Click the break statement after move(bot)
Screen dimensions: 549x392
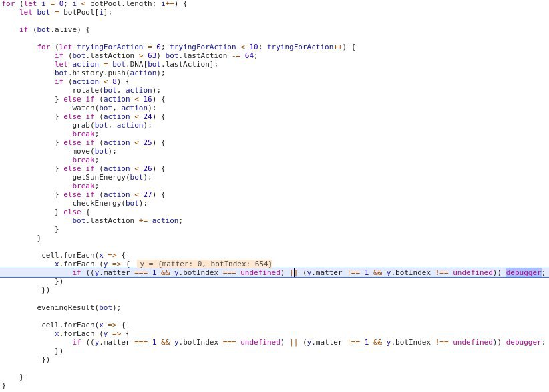coord(85,160)
